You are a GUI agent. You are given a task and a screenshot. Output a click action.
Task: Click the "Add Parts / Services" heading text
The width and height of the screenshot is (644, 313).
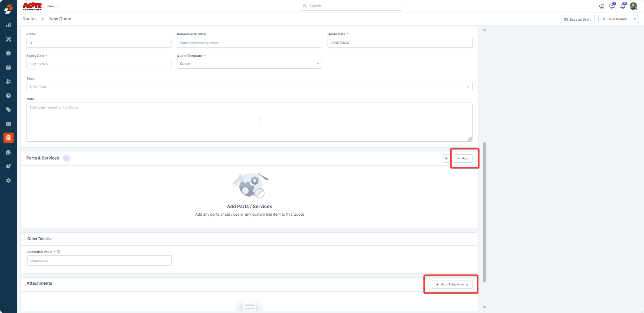click(x=250, y=207)
